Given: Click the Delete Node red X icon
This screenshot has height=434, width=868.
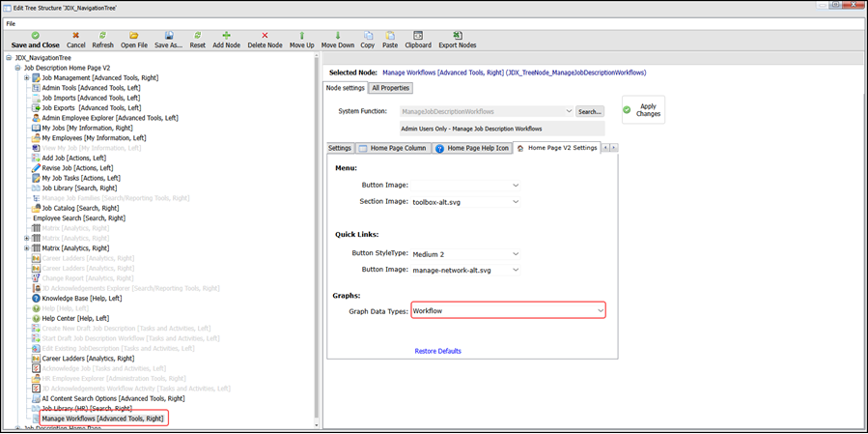Looking at the screenshot, I should click(265, 35).
